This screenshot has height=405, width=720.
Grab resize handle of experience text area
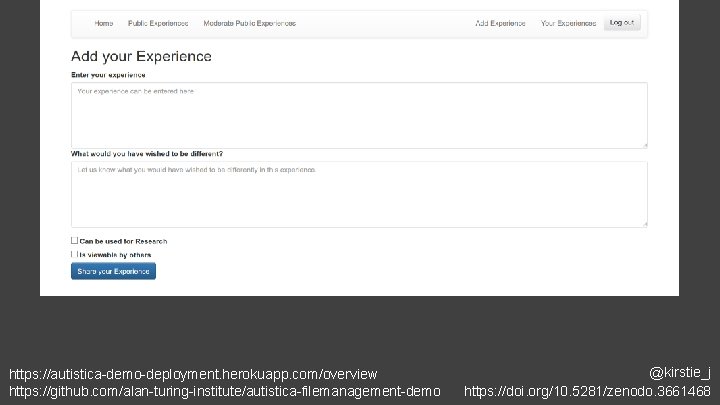[645, 146]
